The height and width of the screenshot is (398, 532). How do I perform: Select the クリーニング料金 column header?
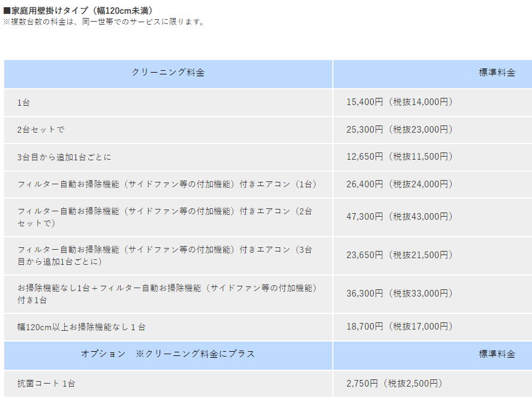click(168, 73)
